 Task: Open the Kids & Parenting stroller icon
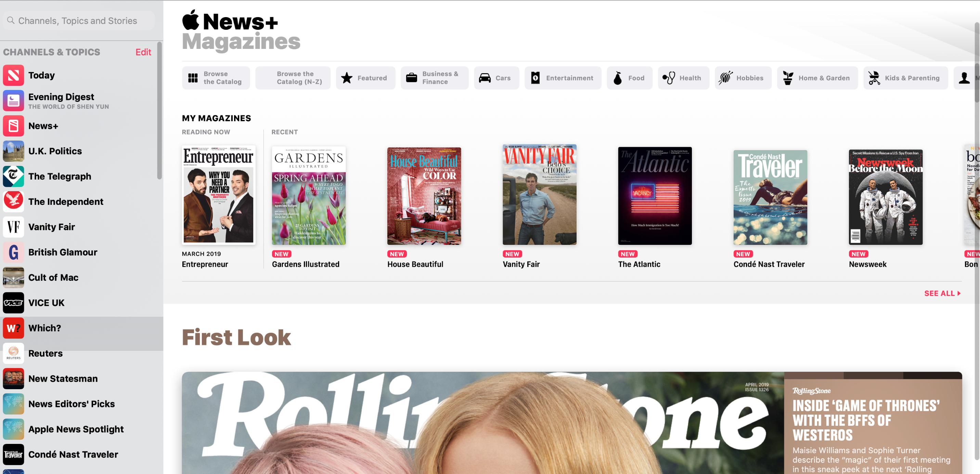(874, 78)
